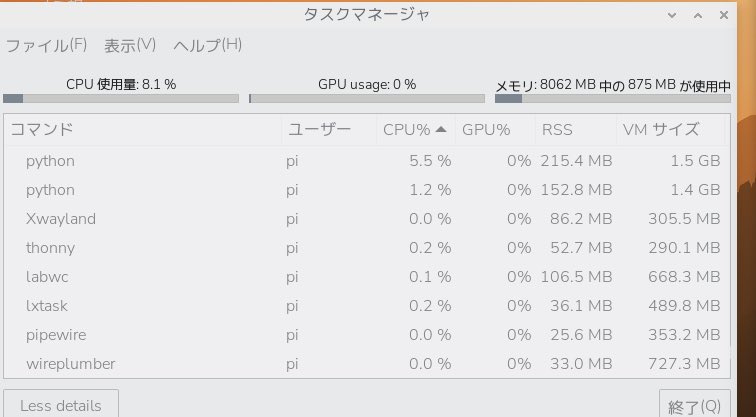Viewport: 756px width, 417px height.
Task: Click the 152.8 MB RSS value
Action: (x=576, y=190)
